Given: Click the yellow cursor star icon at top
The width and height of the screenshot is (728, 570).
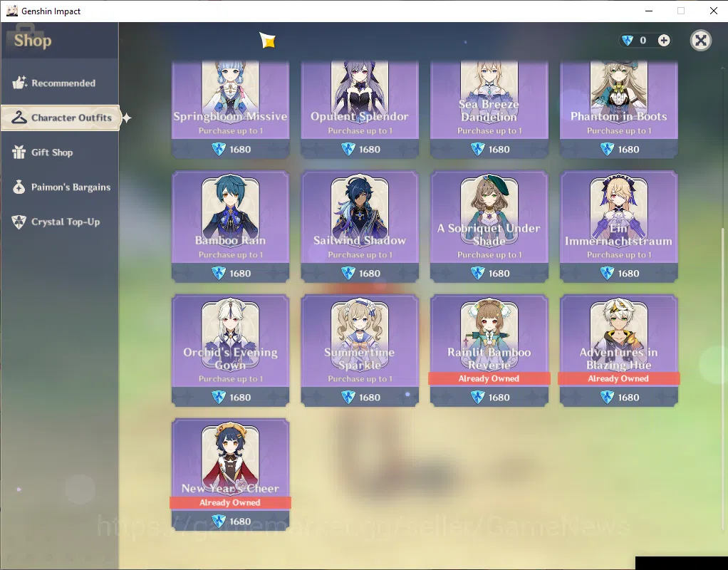Looking at the screenshot, I should pos(267,41).
